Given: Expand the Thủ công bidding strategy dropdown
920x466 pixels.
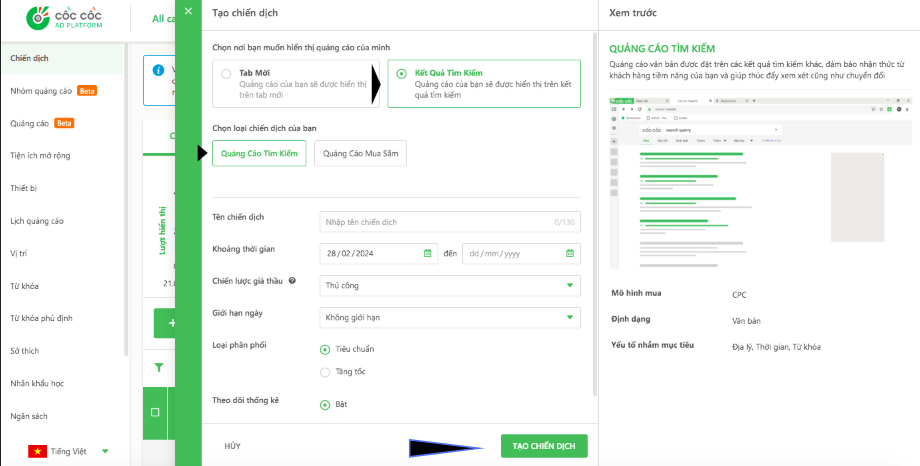Looking at the screenshot, I should (450, 285).
